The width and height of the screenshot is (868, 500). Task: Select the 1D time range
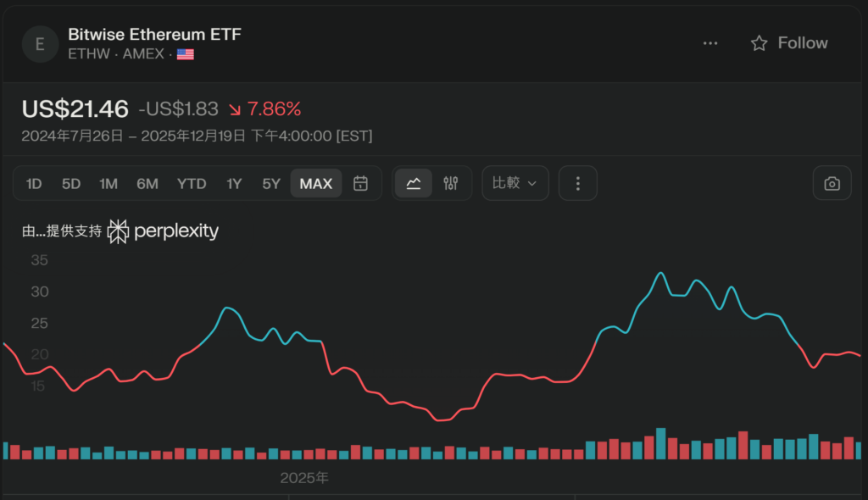[34, 183]
